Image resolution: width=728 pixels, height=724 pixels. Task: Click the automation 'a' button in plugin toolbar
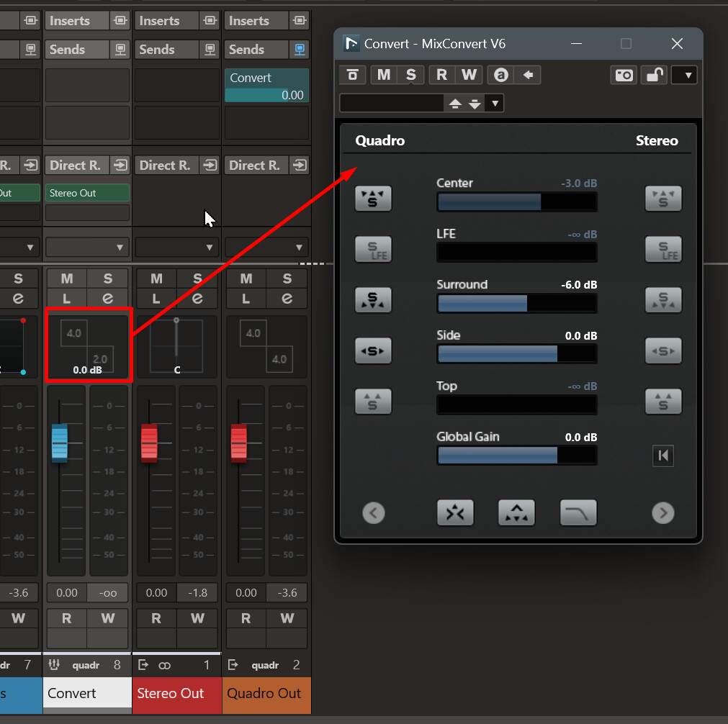[x=500, y=75]
